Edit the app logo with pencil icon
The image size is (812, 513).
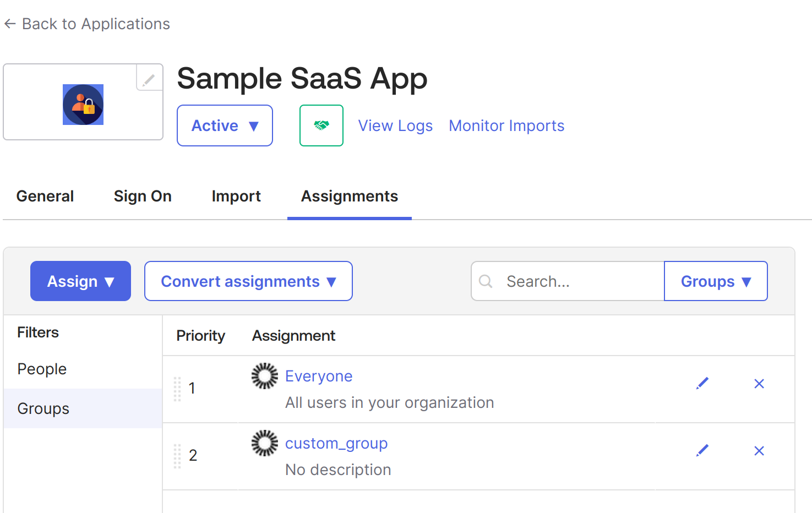pyautogui.click(x=149, y=79)
